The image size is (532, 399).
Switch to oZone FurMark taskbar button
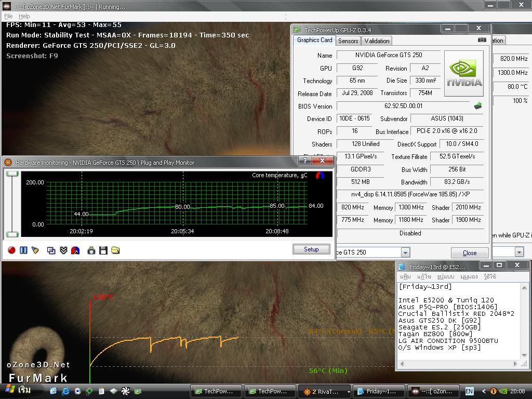point(433,391)
